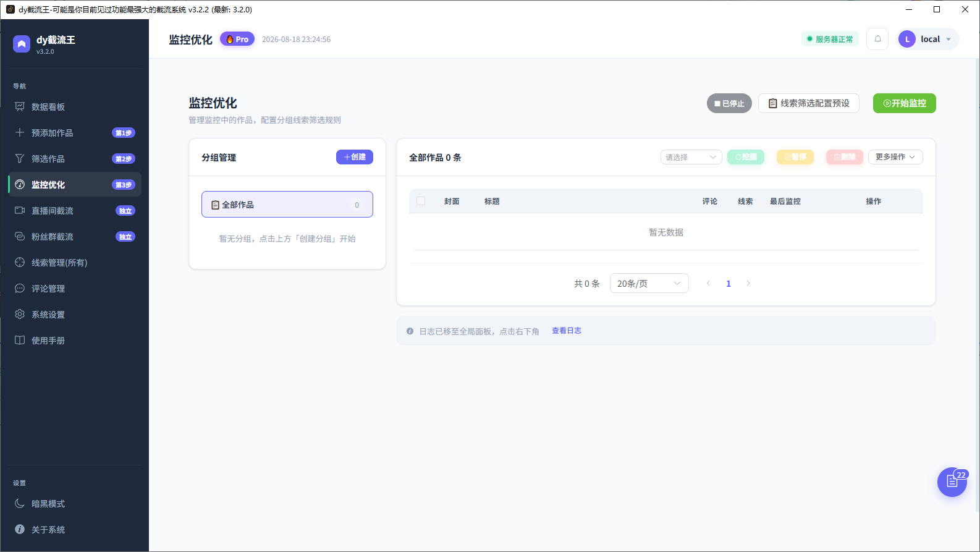The height and width of the screenshot is (552, 980).
Task: Click the Pro badge in the header
Action: pos(237,39)
